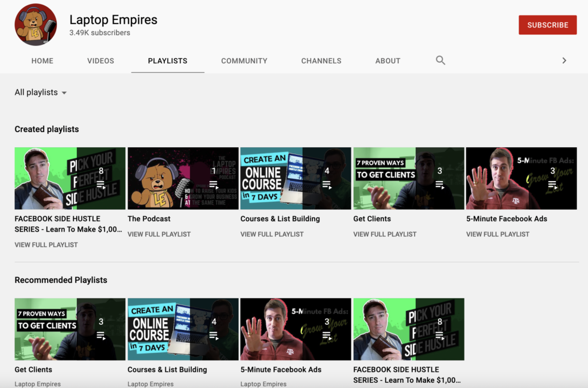Expand the All playlists dropdown
Screen dimensions: 588x388
point(41,93)
